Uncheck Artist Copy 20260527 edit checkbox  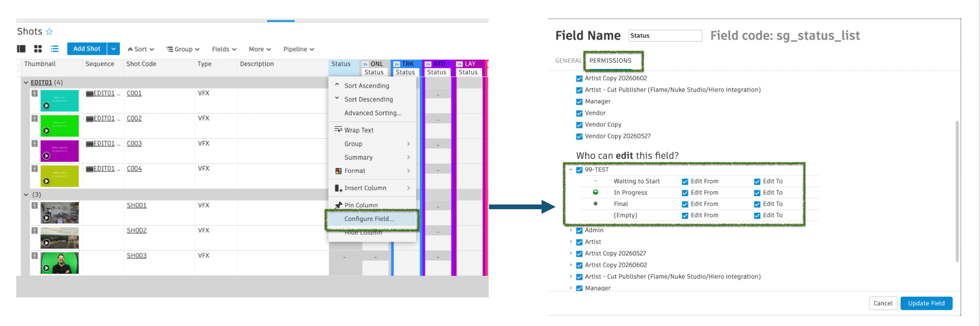(579, 254)
